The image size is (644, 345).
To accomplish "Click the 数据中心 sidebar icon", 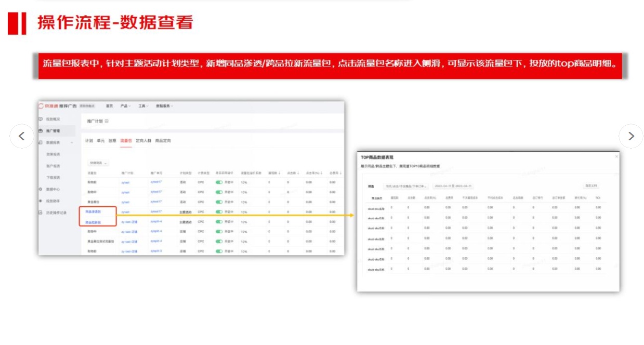I will click(41, 190).
